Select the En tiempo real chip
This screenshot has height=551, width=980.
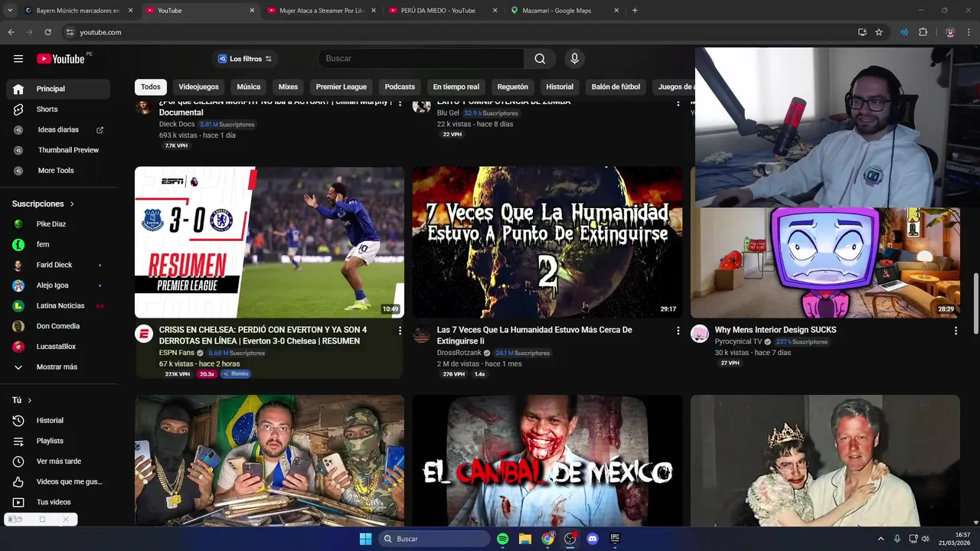pyautogui.click(x=456, y=87)
